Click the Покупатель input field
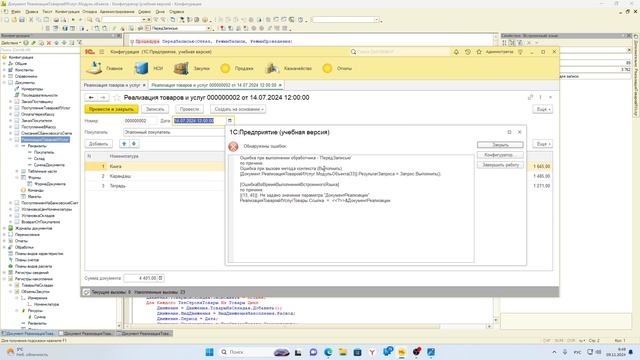This screenshot has width=640, height=360. click(173, 132)
